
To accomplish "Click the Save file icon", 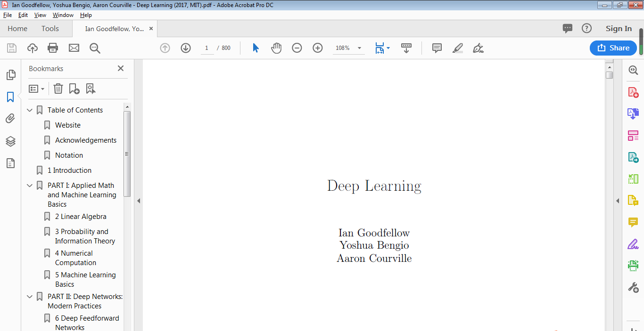I will click(12, 48).
